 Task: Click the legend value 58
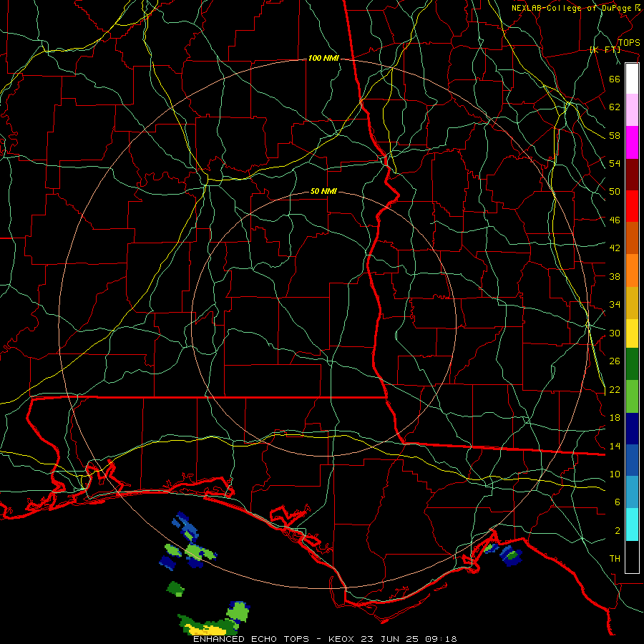click(x=615, y=135)
